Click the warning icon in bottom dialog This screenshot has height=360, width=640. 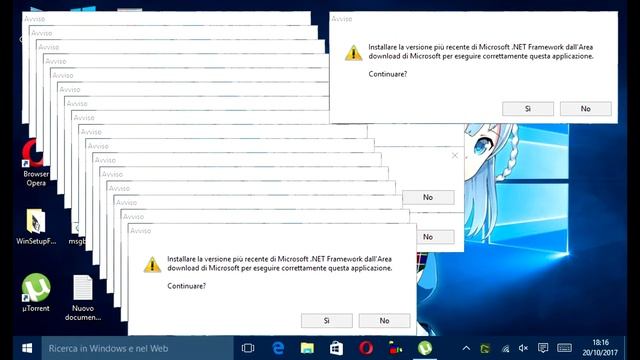(152, 265)
